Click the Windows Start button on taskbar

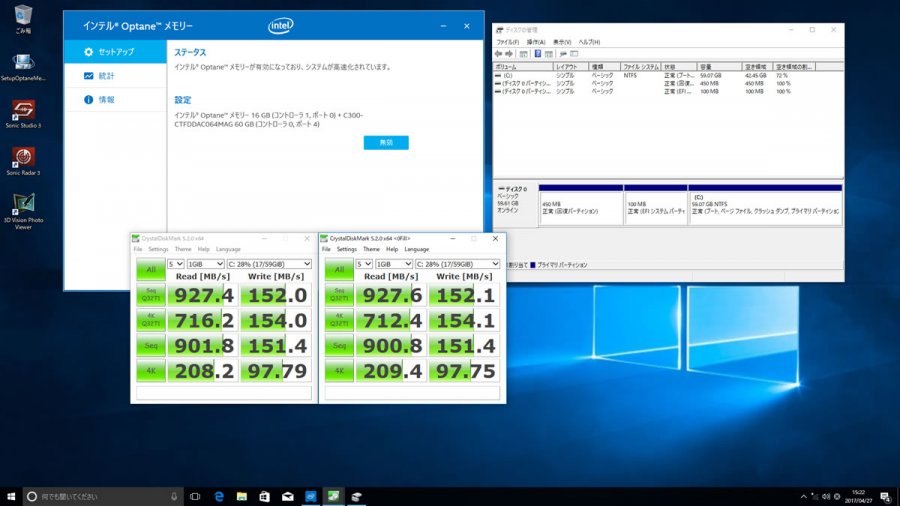tap(11, 496)
